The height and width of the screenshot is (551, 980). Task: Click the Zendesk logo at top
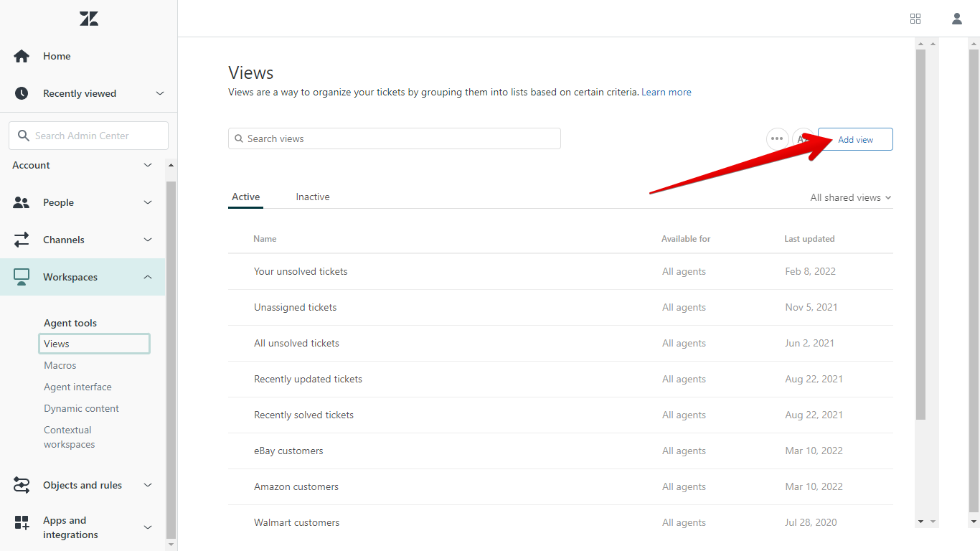click(x=89, y=19)
